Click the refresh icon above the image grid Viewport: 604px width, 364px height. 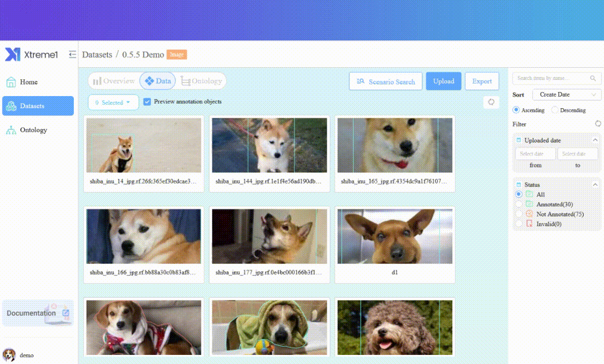coord(491,102)
